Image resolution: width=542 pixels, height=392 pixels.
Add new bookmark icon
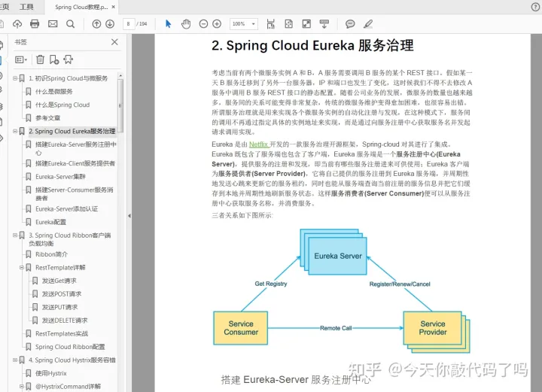[54, 59]
